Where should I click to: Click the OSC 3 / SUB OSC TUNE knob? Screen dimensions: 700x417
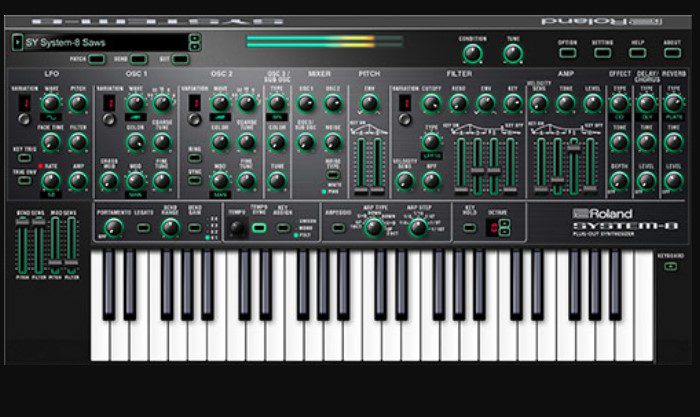coord(277,181)
